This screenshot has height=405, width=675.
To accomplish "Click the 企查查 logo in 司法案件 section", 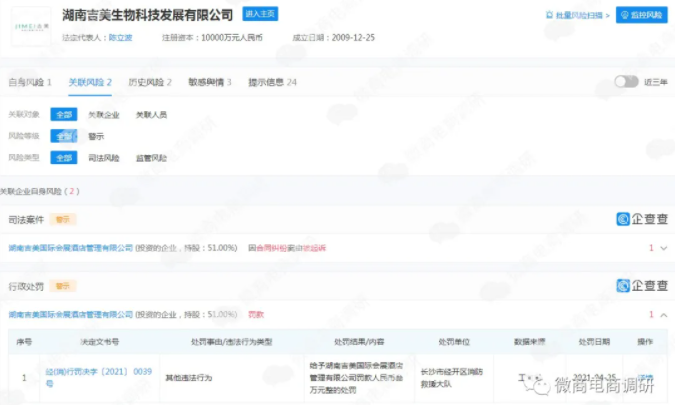I will pyautogui.click(x=642, y=218).
